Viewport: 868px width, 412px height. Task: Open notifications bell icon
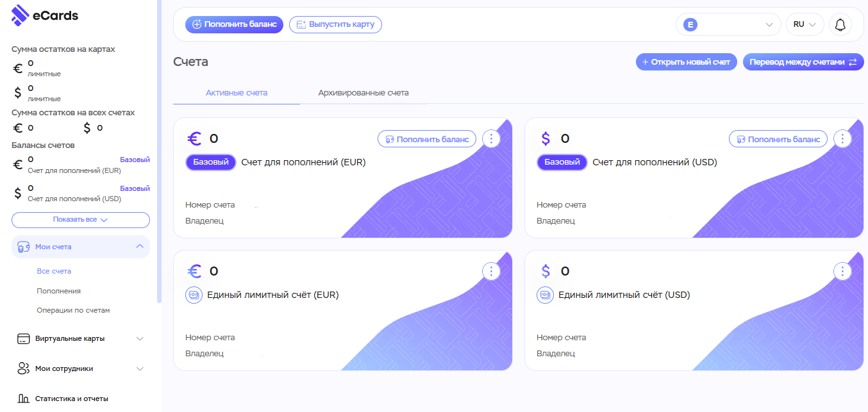tap(840, 24)
